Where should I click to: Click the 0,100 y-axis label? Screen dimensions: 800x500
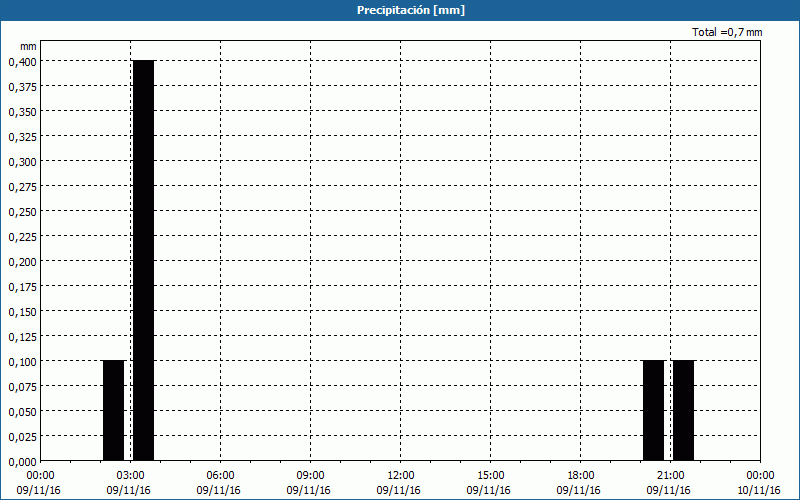[22, 362]
